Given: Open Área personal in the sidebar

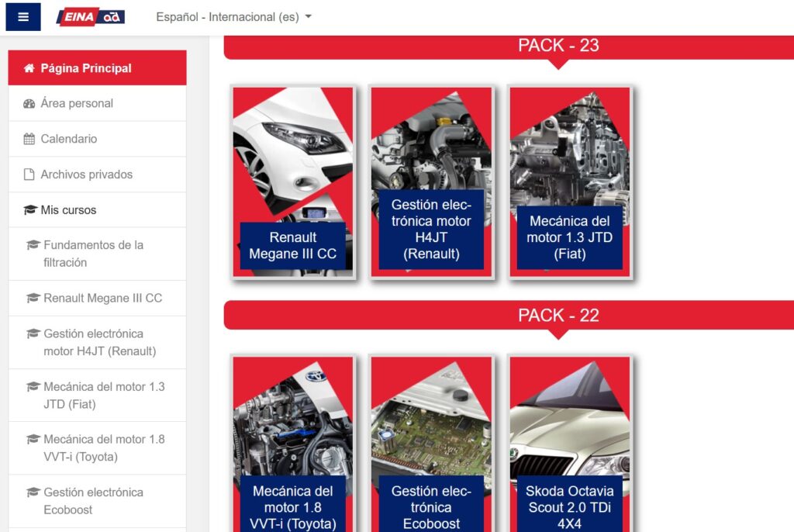Looking at the screenshot, I should [x=97, y=103].
